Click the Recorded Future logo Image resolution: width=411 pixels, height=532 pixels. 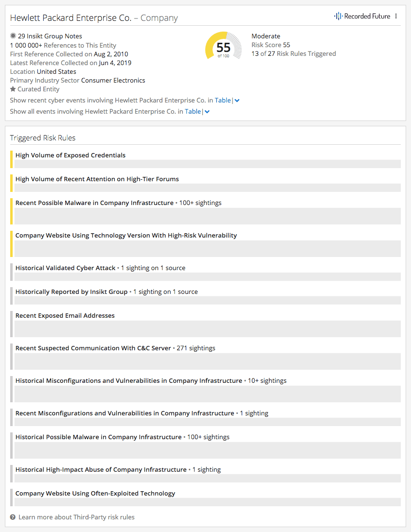[362, 17]
